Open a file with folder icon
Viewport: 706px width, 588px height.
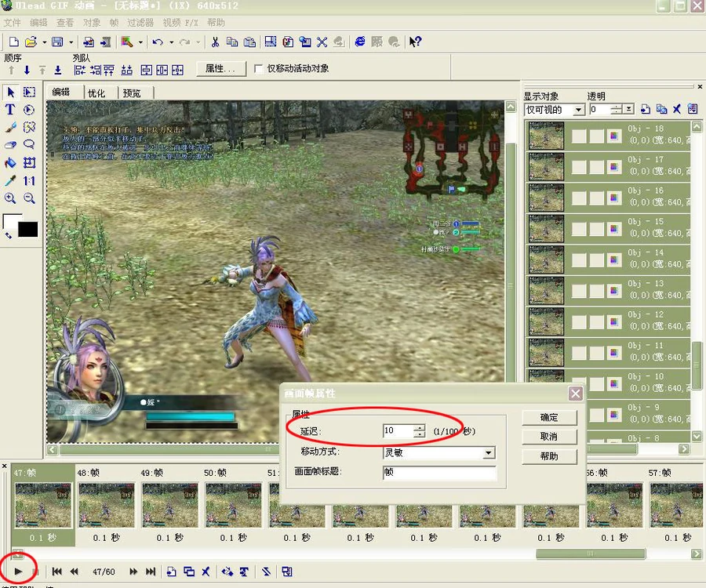(x=31, y=42)
